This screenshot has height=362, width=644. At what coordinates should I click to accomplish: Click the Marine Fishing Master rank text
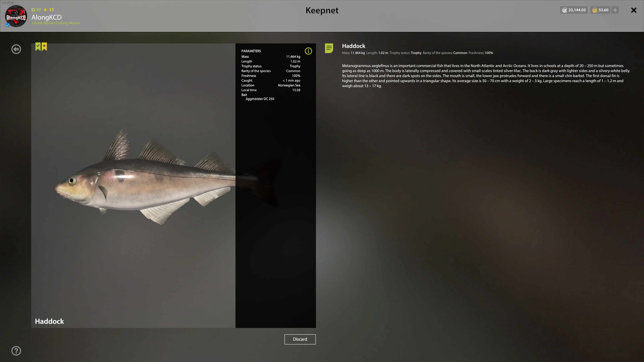pos(56,23)
